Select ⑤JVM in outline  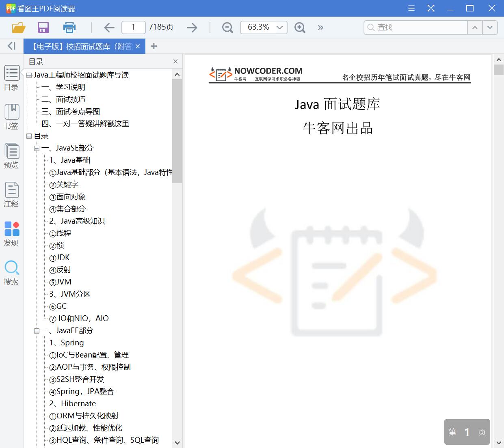pyautogui.click(x=60, y=282)
